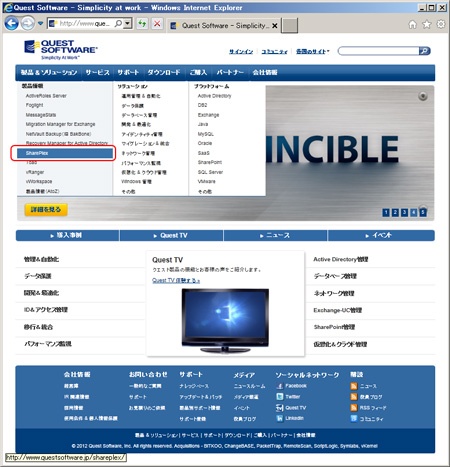Switch banner to slide 1

(x=386, y=212)
